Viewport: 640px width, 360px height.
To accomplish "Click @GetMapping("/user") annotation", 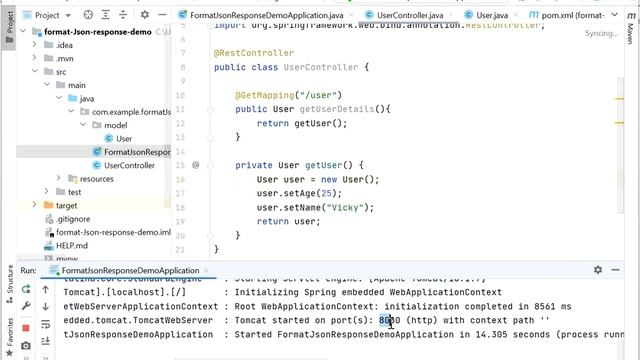I will (289, 95).
